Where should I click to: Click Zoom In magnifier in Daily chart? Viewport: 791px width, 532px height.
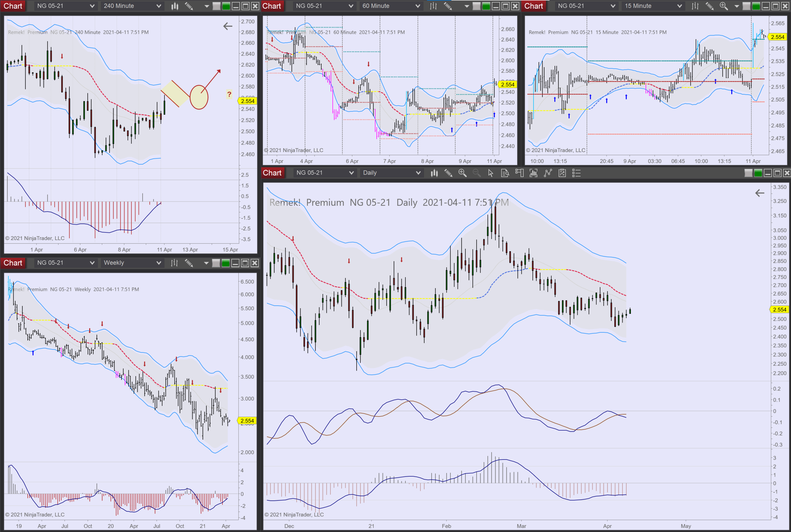pyautogui.click(x=462, y=173)
